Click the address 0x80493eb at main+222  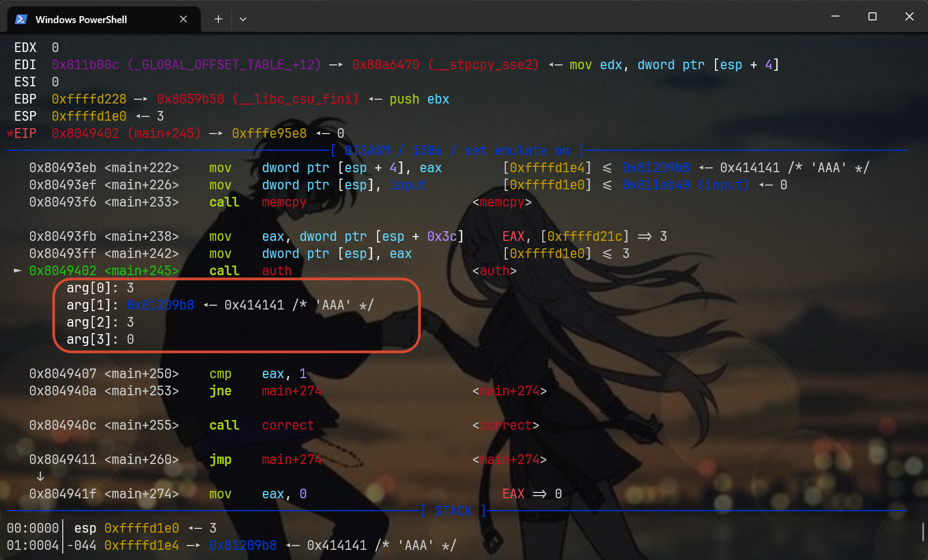pos(63,168)
